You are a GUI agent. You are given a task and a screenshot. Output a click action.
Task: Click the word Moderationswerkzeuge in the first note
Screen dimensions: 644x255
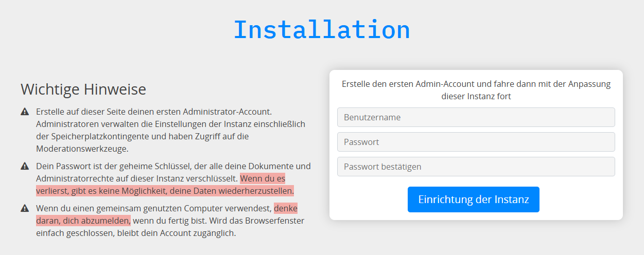click(82, 149)
